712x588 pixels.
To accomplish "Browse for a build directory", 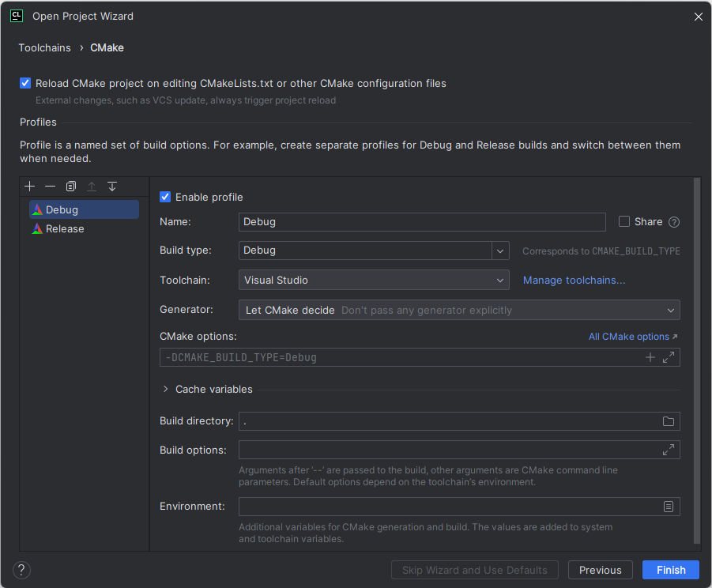I will pos(668,421).
